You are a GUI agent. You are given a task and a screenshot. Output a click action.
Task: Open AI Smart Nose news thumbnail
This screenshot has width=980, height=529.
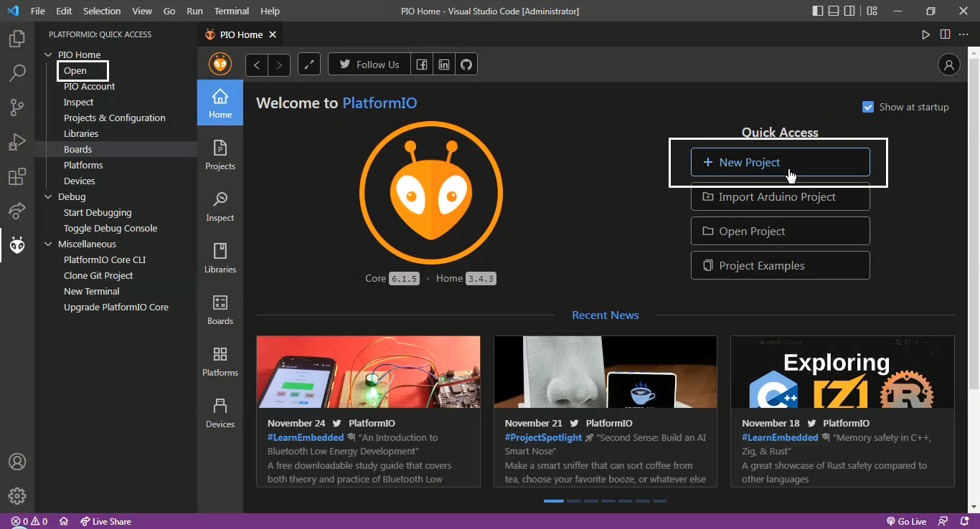tap(606, 372)
